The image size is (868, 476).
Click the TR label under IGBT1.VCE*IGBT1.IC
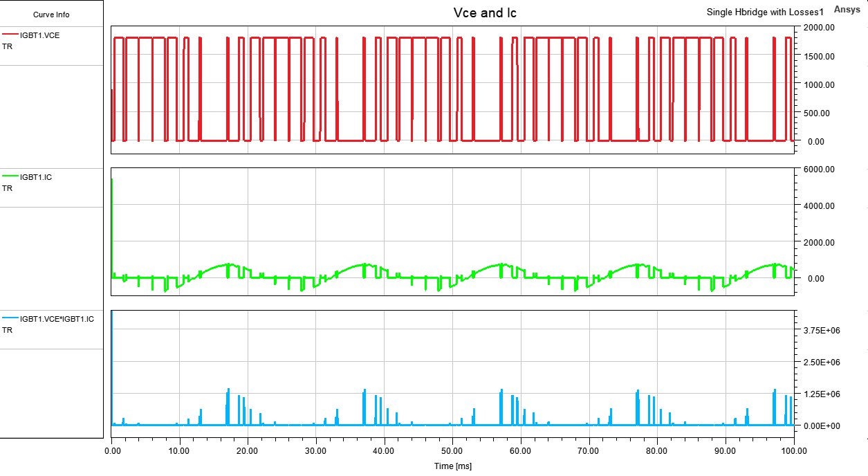pyautogui.click(x=8, y=330)
